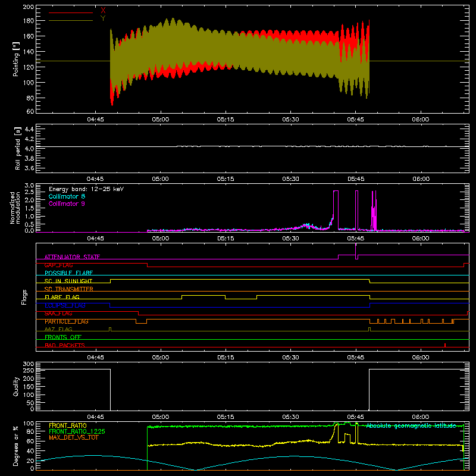Click 05:45 time label under Flags panel
The width and height of the screenshot is (476, 476).
pyautogui.click(x=355, y=358)
